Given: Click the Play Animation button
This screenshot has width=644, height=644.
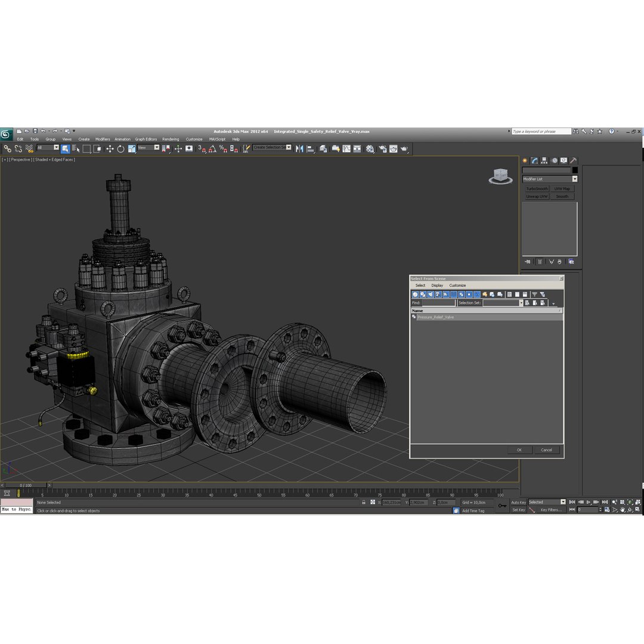Looking at the screenshot, I should click(x=588, y=502).
